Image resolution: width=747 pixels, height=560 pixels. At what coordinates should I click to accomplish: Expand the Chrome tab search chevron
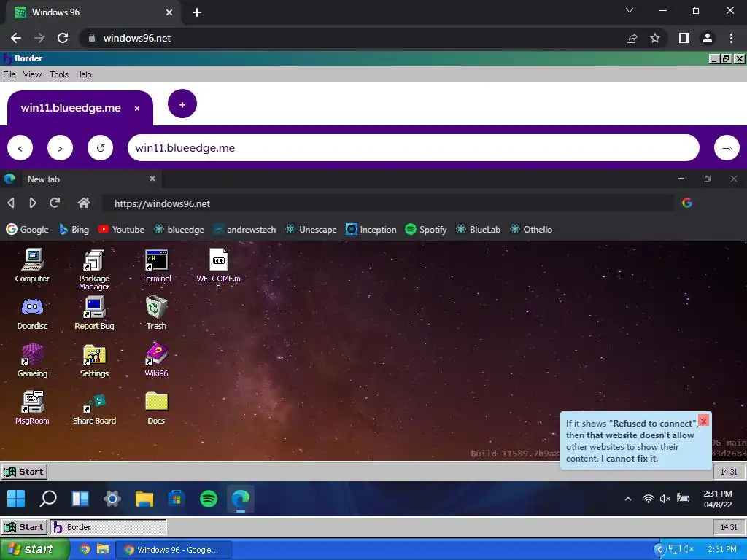tap(630, 10)
